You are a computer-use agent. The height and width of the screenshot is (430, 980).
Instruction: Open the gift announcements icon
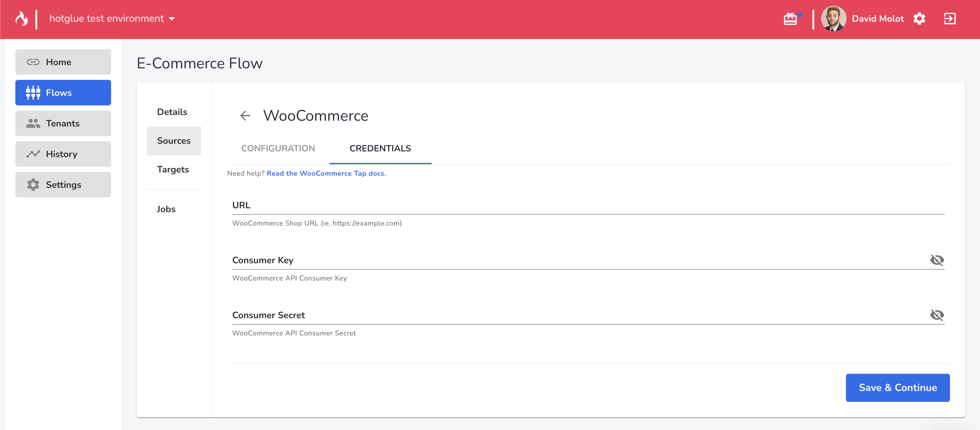point(790,19)
